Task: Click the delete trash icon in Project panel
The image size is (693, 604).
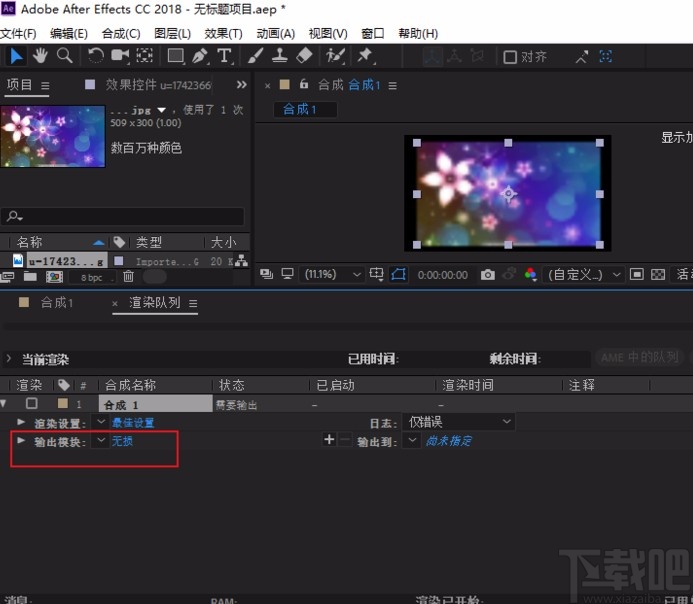Action: pos(128,277)
